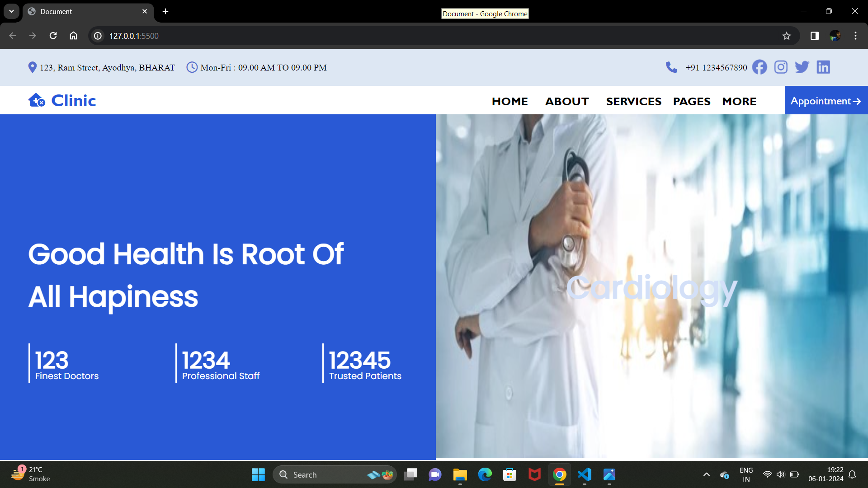Open Microsoft Edge from taskbar
Image resolution: width=868 pixels, height=488 pixels.
click(x=485, y=474)
